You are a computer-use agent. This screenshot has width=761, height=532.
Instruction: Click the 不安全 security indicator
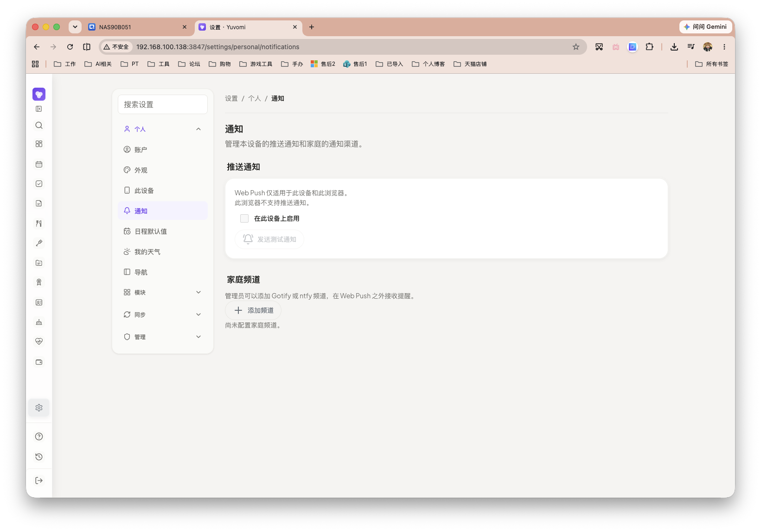point(116,47)
